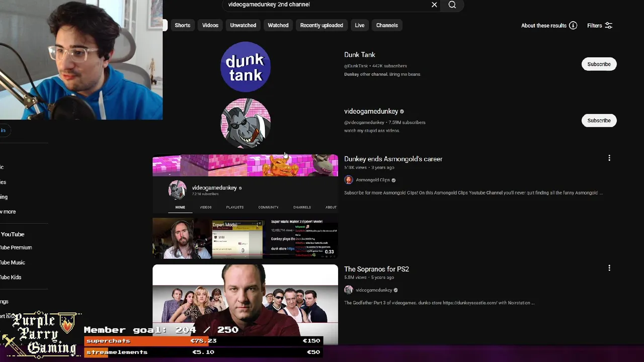Screen dimensions: 644x362
Task: Select the Watched filter chip
Action: (278, 25)
